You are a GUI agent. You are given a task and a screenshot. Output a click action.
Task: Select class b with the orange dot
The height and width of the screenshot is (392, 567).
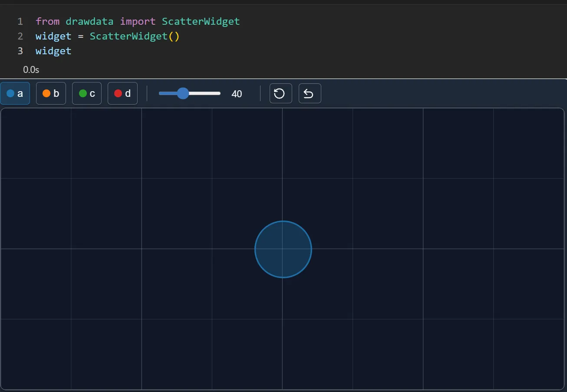coord(51,93)
